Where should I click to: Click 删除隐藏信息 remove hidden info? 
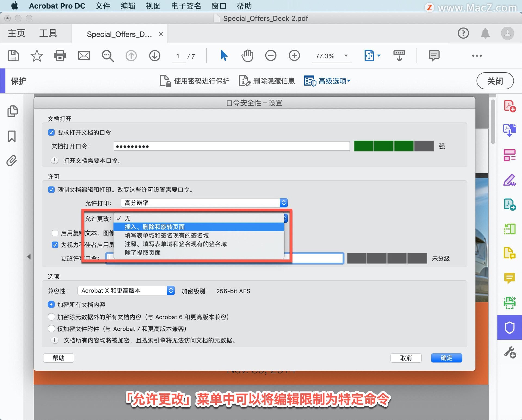pos(267,81)
